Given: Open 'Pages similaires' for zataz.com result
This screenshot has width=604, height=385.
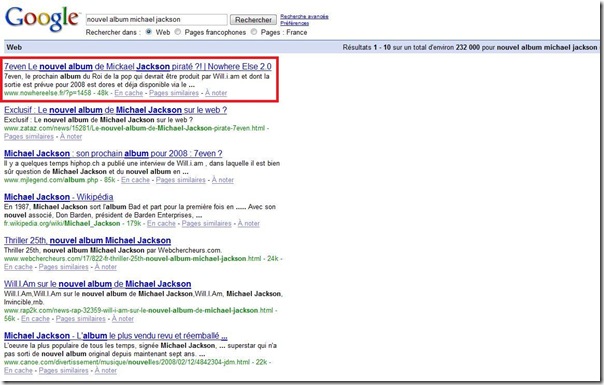Looking at the screenshot, I should tap(29, 136).
